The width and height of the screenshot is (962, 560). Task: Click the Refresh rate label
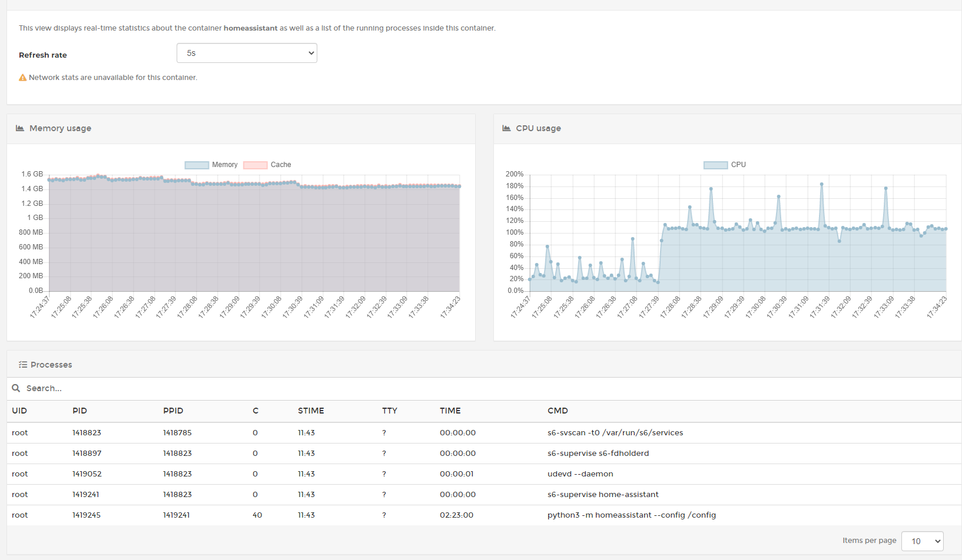(x=43, y=55)
